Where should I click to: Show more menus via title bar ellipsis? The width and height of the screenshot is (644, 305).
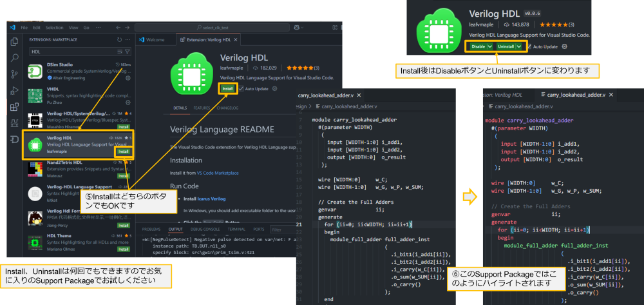point(98,28)
